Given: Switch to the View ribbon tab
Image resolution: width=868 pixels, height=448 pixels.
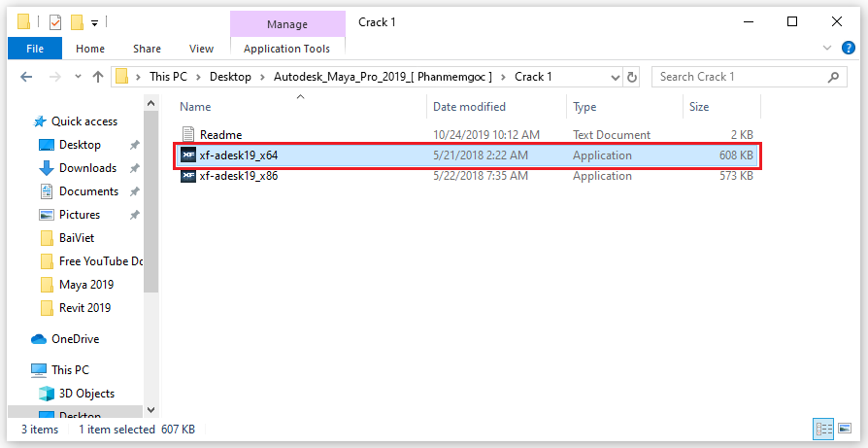Looking at the screenshot, I should 202,49.
